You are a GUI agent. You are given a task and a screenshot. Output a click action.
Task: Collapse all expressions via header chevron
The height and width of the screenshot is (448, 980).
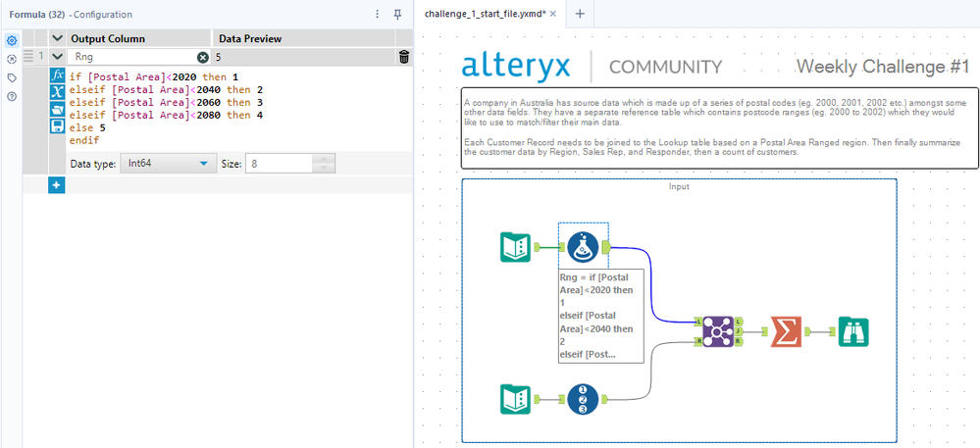tap(58, 39)
